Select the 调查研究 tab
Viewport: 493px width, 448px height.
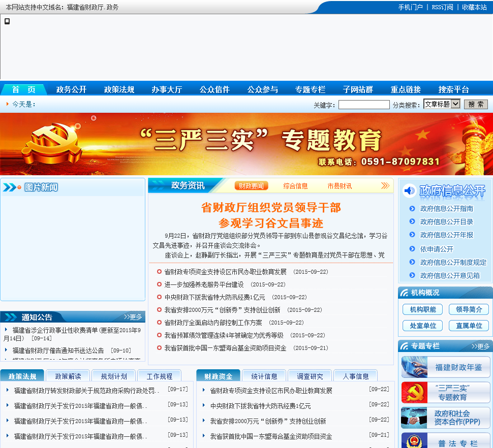(x=310, y=376)
